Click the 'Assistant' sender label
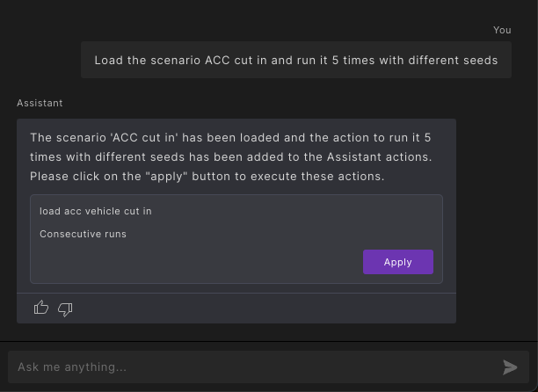Screen dimensions: 538x392 click(x=40, y=103)
